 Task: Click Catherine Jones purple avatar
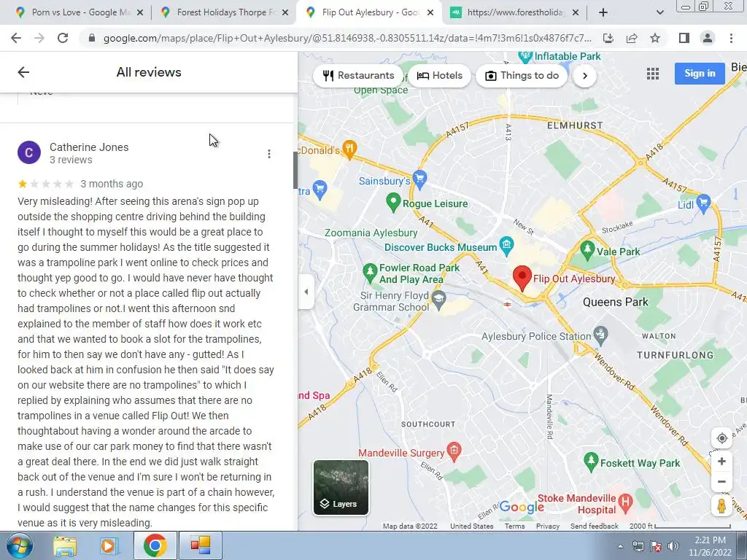point(29,152)
